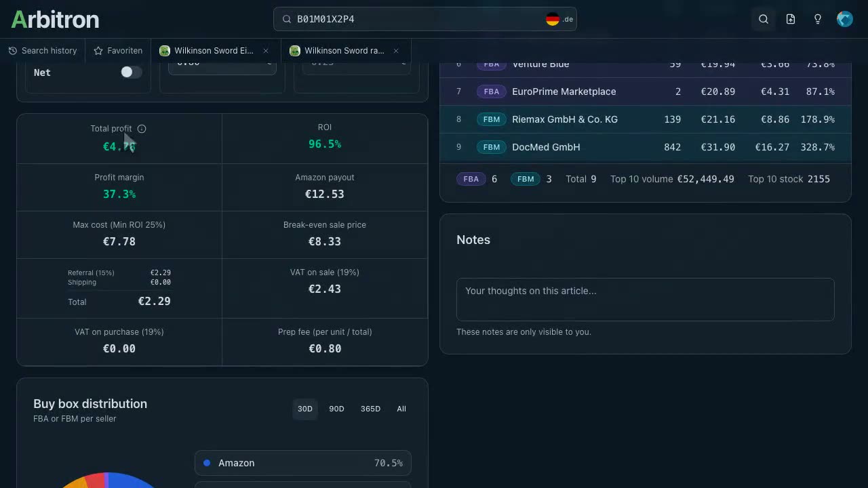Click EuroPrime Marketplace seller row

click(646, 91)
